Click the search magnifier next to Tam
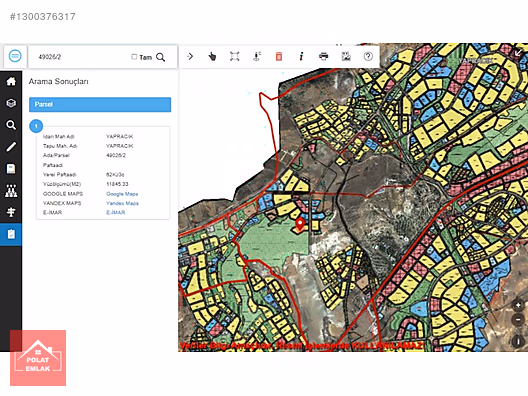The height and width of the screenshot is (396, 528). [x=161, y=57]
